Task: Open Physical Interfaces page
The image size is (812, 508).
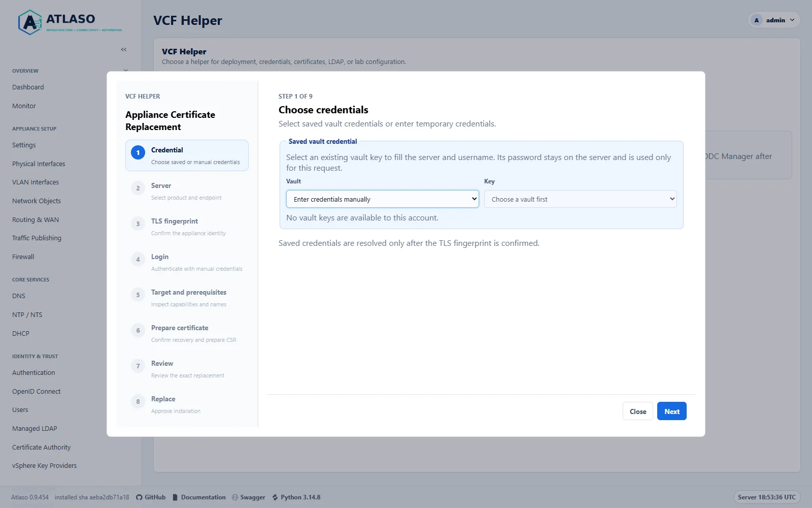Action: [x=39, y=164]
